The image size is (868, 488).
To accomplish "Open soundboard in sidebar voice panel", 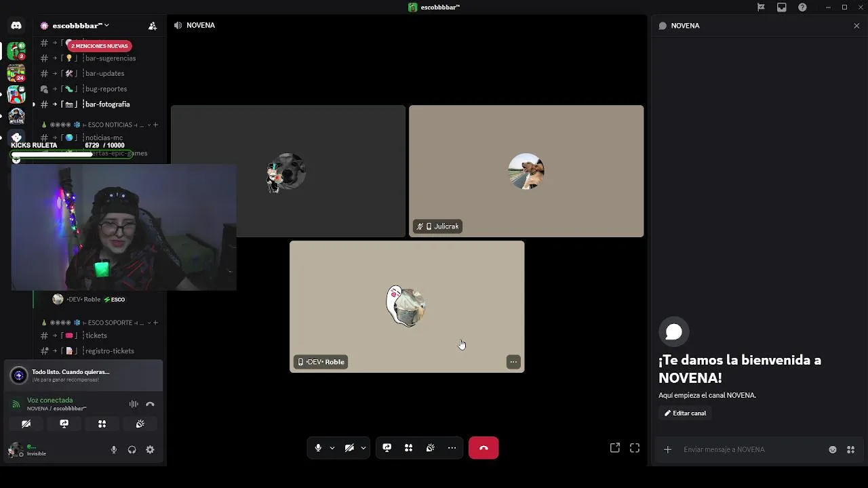I will (x=140, y=424).
